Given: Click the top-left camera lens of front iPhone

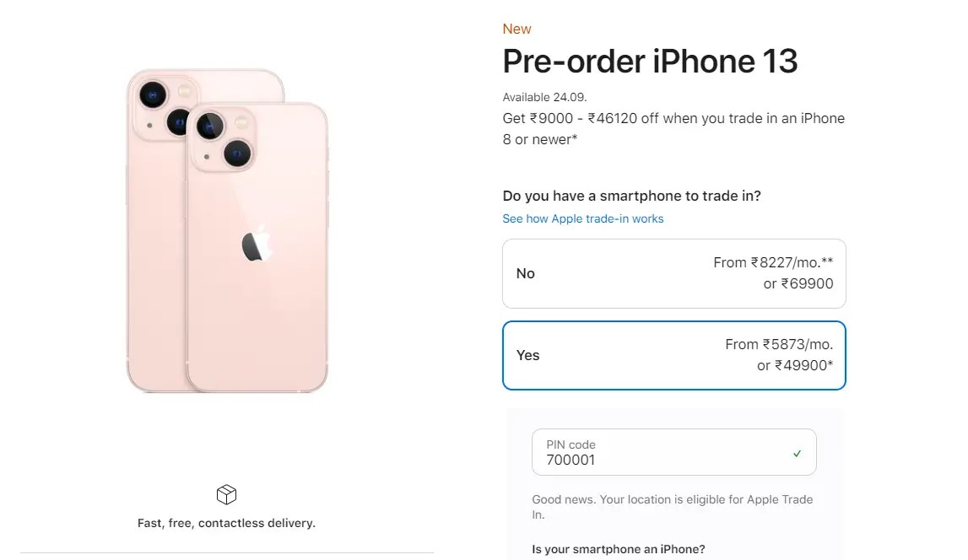Looking at the screenshot, I should (209, 127).
